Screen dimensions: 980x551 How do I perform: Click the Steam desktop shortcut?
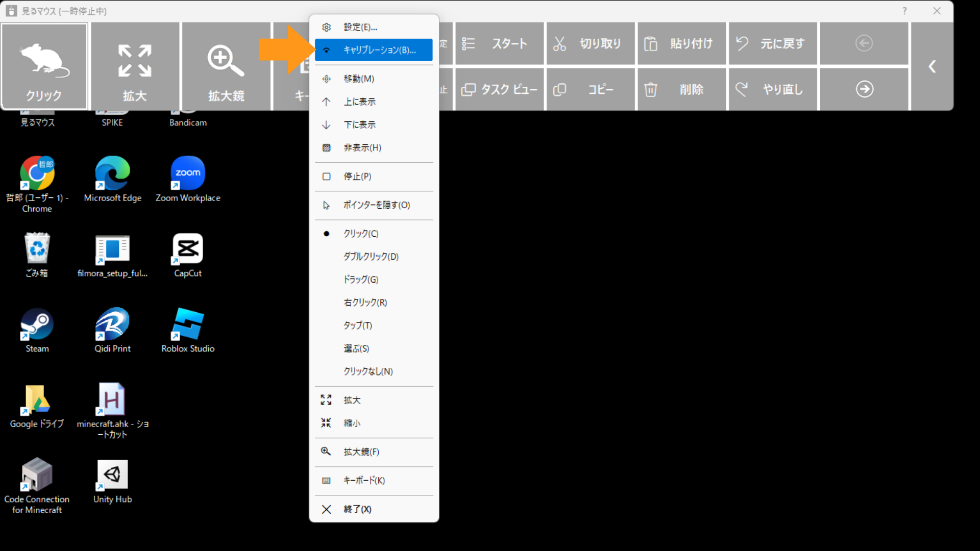(x=37, y=331)
